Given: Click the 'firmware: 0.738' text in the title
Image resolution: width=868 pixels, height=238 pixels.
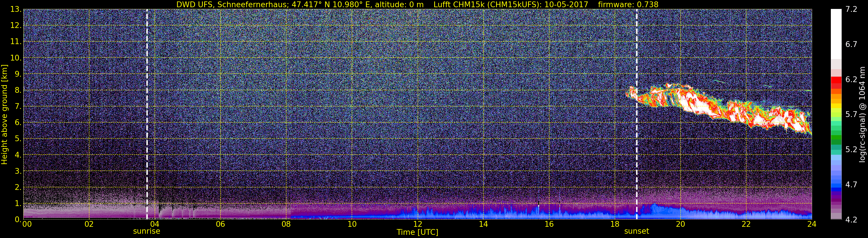Looking at the screenshot, I should (x=628, y=4).
